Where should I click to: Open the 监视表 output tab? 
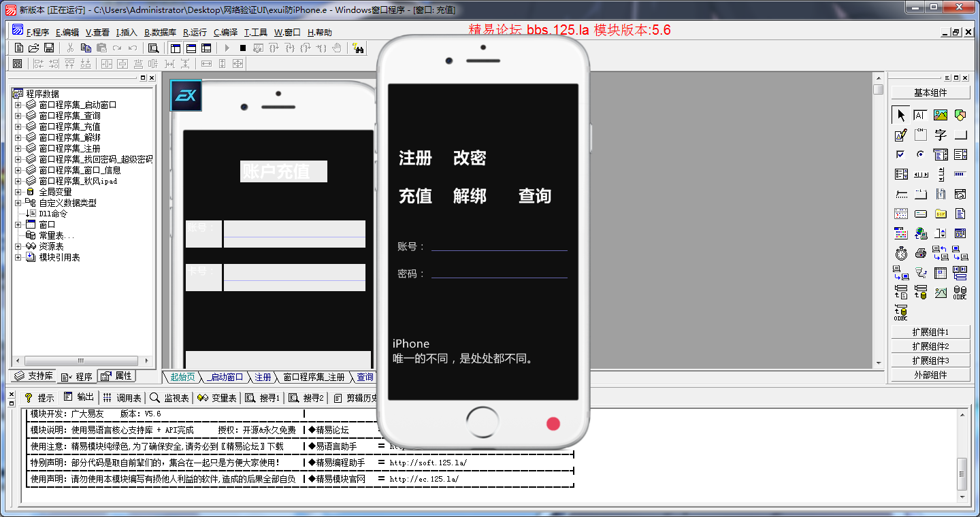coord(169,397)
